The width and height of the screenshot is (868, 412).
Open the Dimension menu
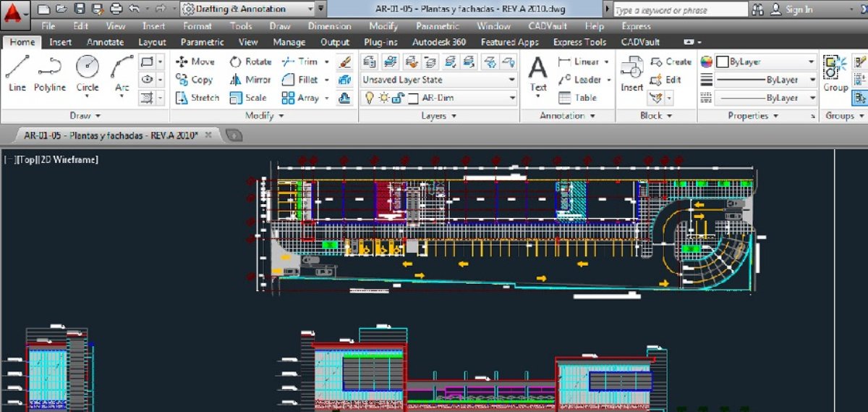point(329,26)
